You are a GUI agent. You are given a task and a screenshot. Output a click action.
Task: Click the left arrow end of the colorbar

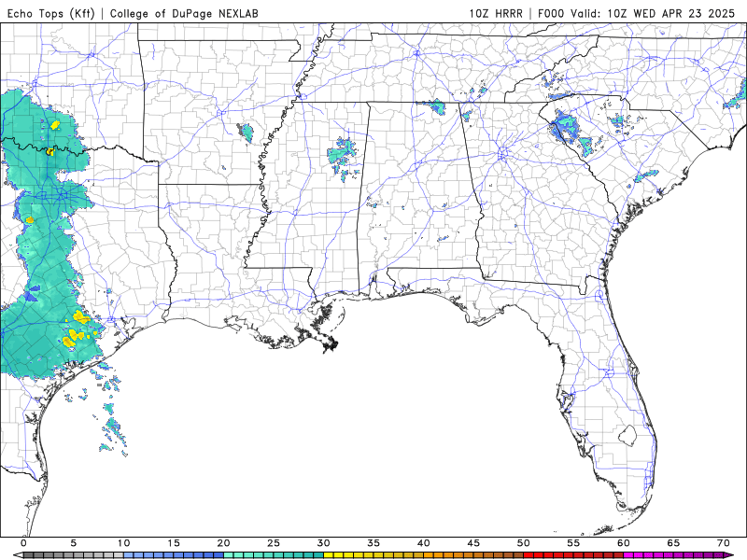point(17,555)
